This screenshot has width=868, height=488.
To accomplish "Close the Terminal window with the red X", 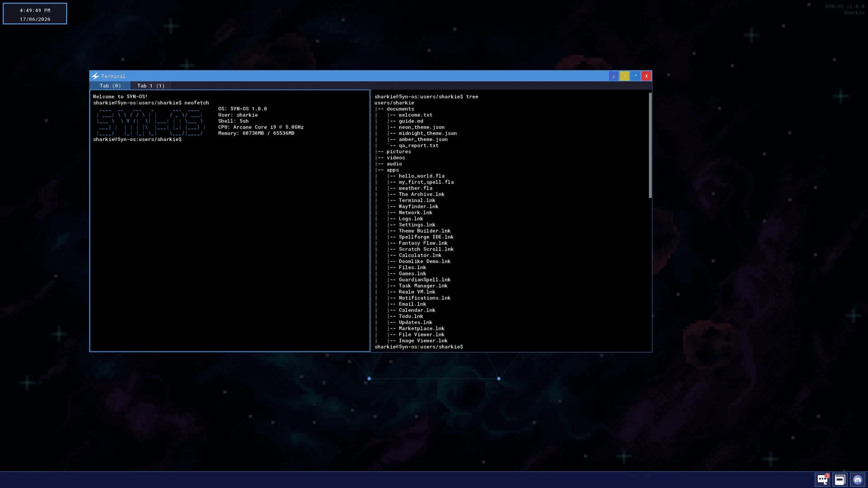I will coord(646,76).
